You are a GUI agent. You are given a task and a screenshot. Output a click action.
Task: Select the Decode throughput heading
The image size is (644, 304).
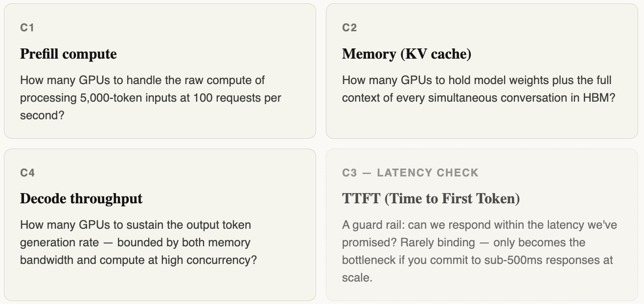coord(81,198)
